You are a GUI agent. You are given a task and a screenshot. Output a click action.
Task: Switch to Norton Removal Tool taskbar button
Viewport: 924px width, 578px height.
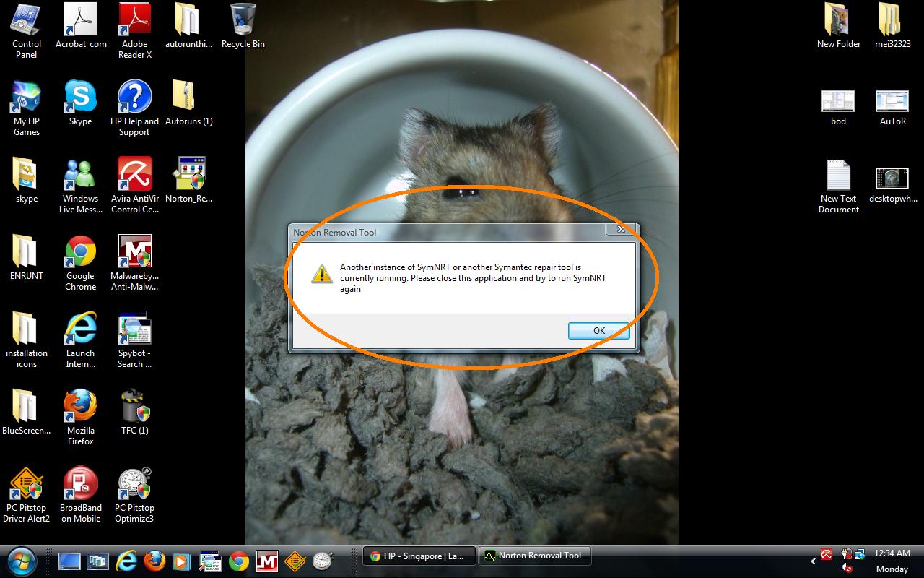tap(535, 556)
